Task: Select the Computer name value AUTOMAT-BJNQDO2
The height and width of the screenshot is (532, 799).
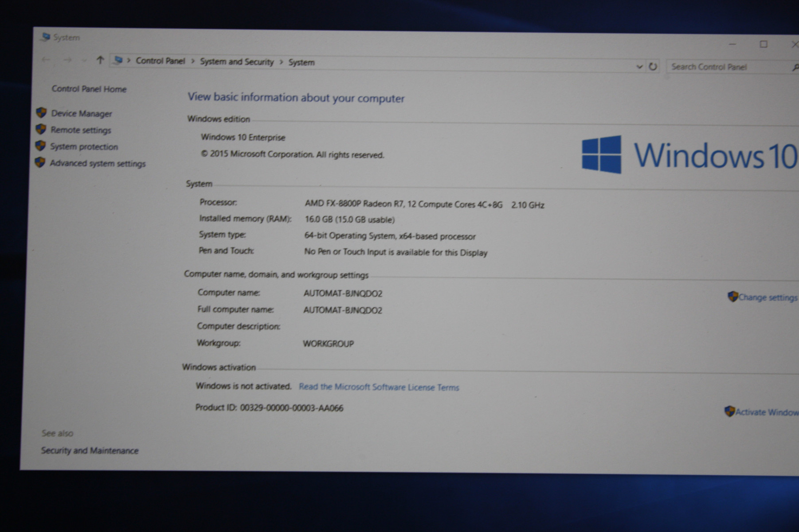Action: click(343, 293)
